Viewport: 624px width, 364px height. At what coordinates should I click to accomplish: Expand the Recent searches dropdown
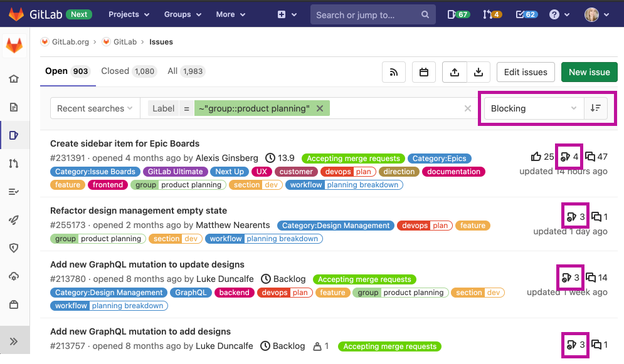95,108
